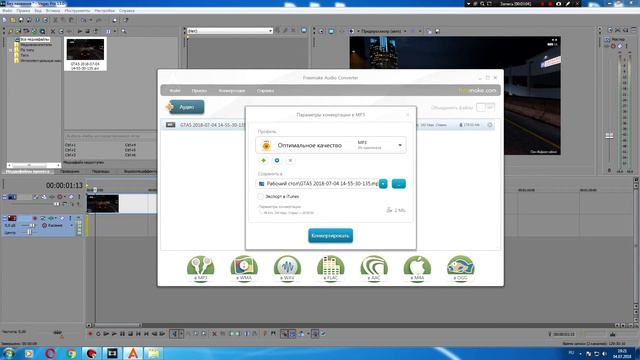This screenshot has height=360, width=640.
Task: Edit the save path input field
Action: click(317, 184)
